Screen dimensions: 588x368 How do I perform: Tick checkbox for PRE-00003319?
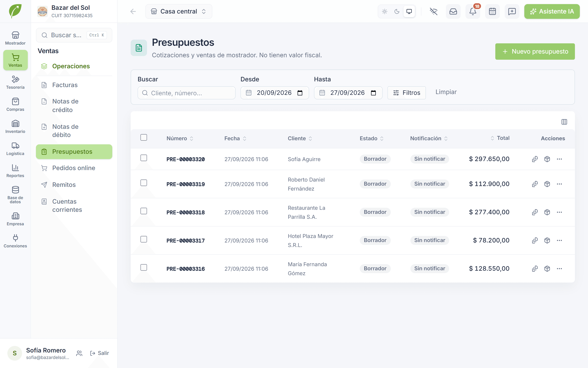tap(144, 183)
